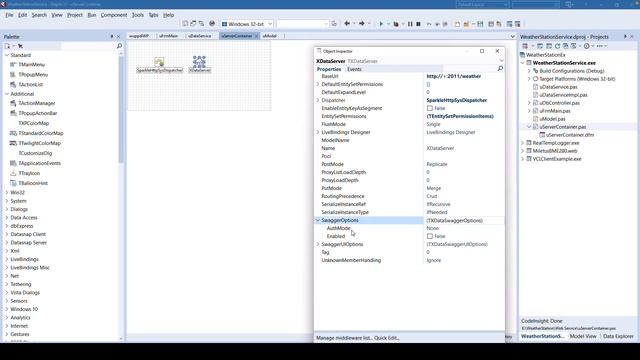Click the New Items icon in the main toolbar
Viewport: 640px width, 360px height.
pos(457,24)
